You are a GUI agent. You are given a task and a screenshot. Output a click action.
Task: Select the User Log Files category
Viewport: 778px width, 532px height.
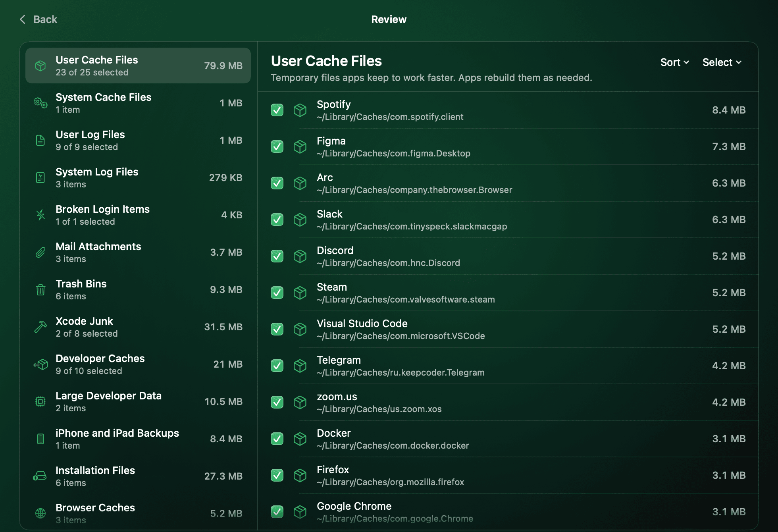point(138,141)
